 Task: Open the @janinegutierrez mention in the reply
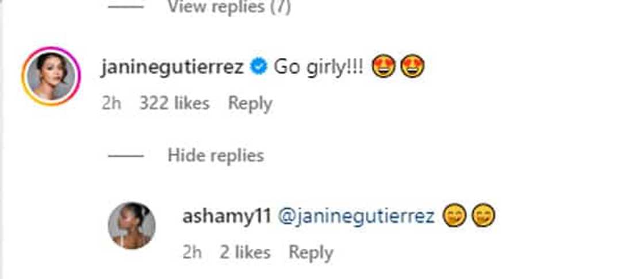356,216
